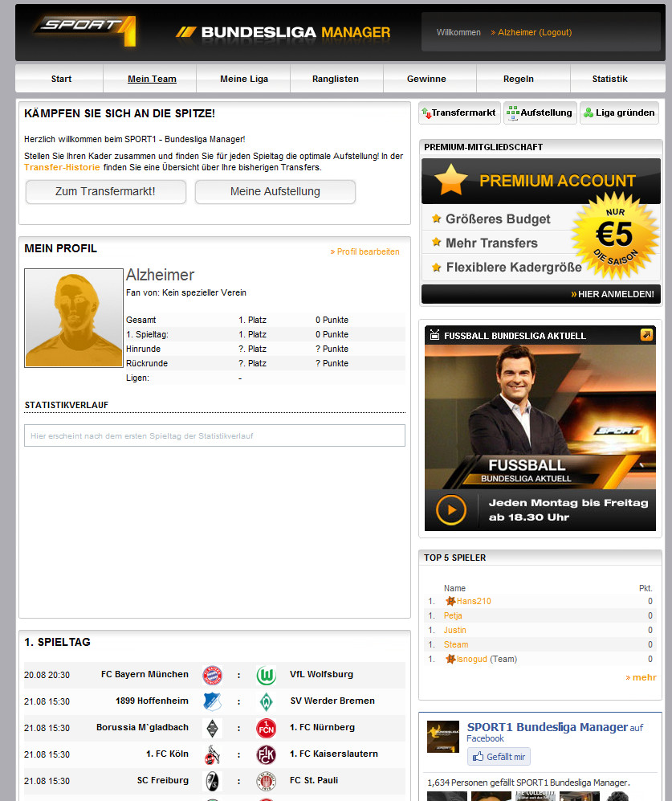Click the Premium Account banner title
672x801 pixels.
point(557,181)
